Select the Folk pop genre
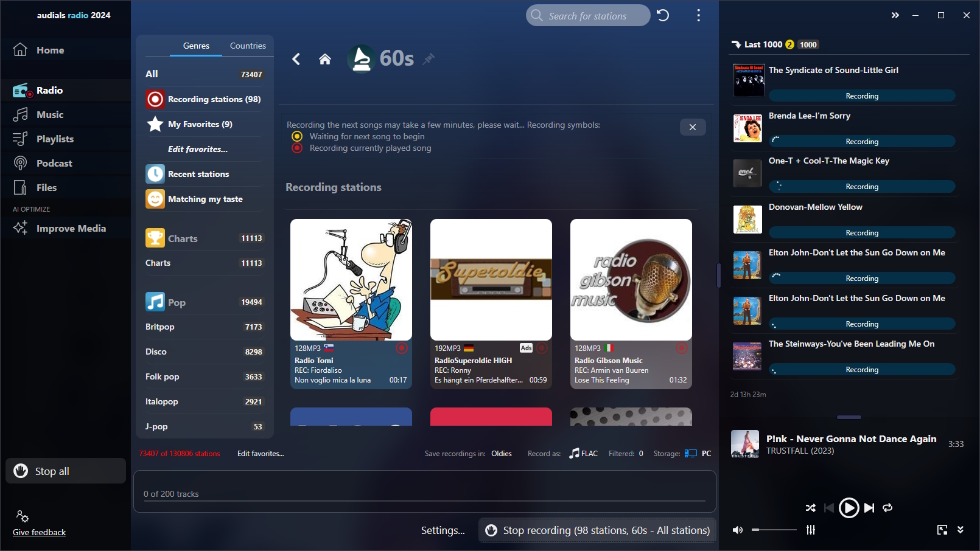 (205, 376)
